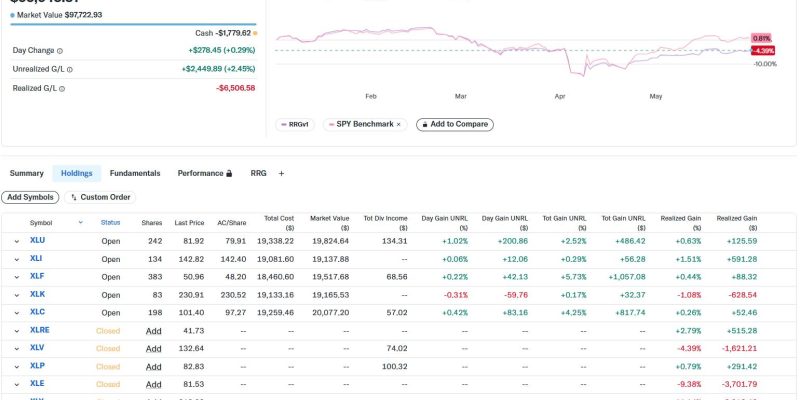Click the -4.39% chart value label
The width and height of the screenshot is (800, 400).
763,51
